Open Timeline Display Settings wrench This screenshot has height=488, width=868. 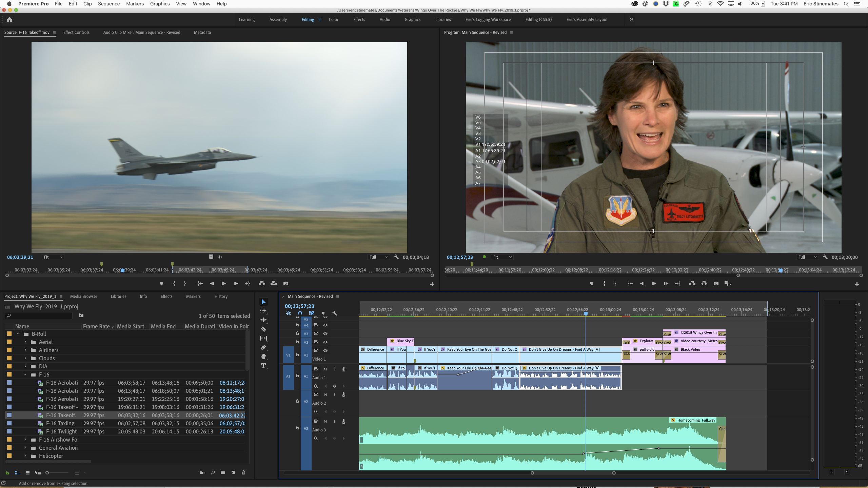(x=335, y=313)
